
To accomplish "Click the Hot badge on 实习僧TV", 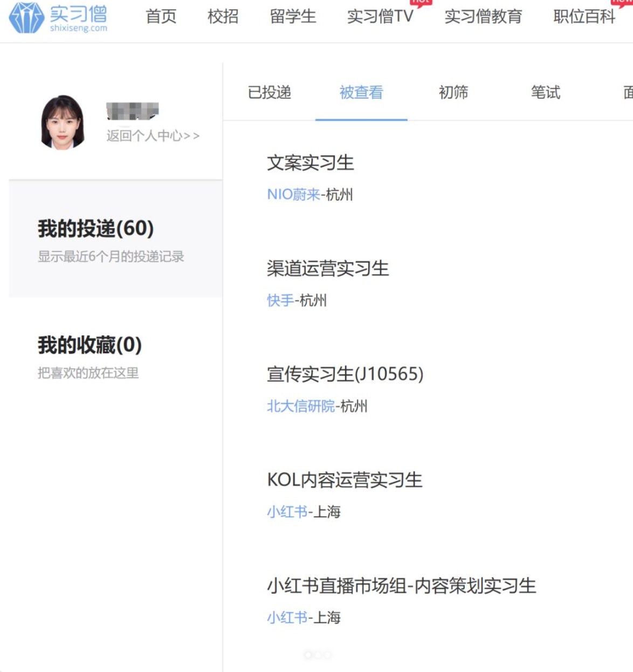I will pos(420,2).
